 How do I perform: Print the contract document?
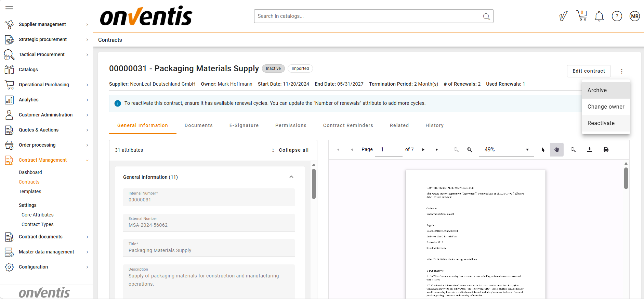point(606,150)
